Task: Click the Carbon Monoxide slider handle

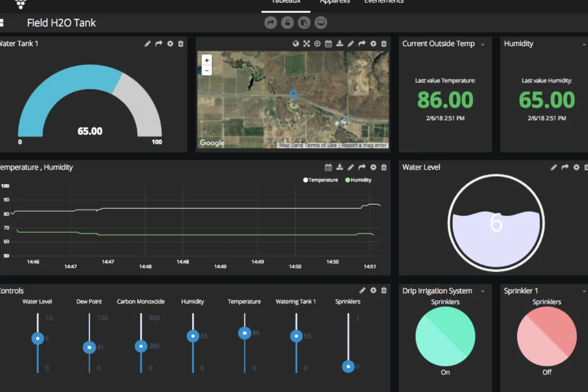Action: [141, 346]
